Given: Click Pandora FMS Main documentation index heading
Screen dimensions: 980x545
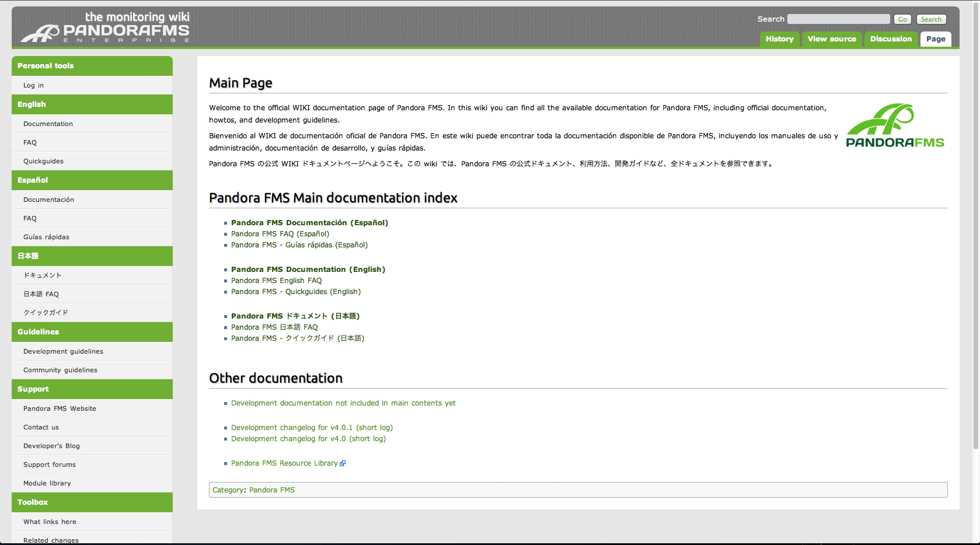Looking at the screenshot, I should (x=333, y=198).
